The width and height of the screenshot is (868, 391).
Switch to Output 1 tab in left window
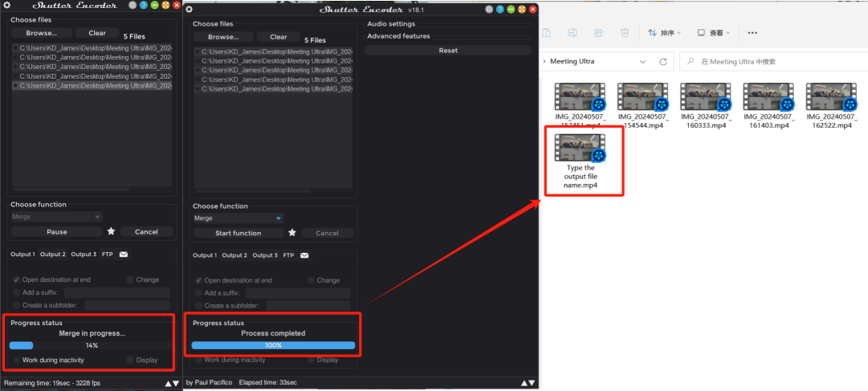point(22,255)
